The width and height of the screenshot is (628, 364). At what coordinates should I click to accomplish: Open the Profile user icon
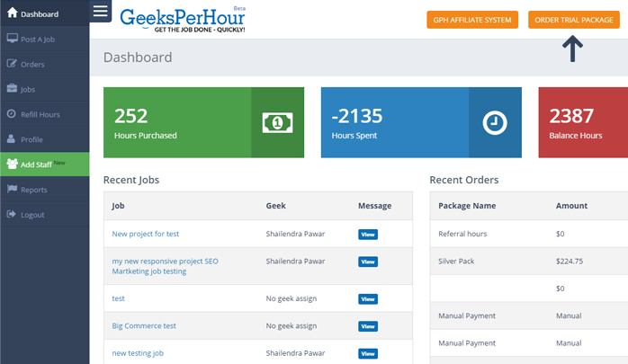coord(11,139)
